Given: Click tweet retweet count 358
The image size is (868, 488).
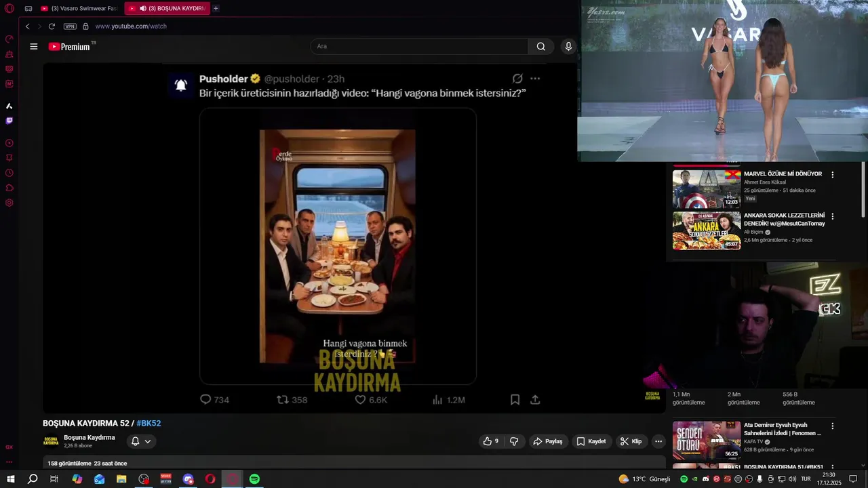Looking at the screenshot, I should click(x=292, y=400).
